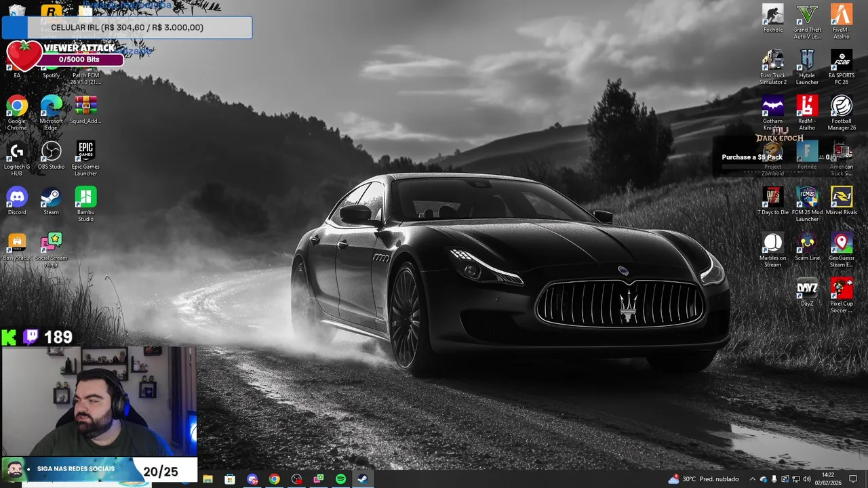Viewport: 868px width, 488px height.
Task: Open the Social Stream Ninja shortcut
Action: click(51, 249)
